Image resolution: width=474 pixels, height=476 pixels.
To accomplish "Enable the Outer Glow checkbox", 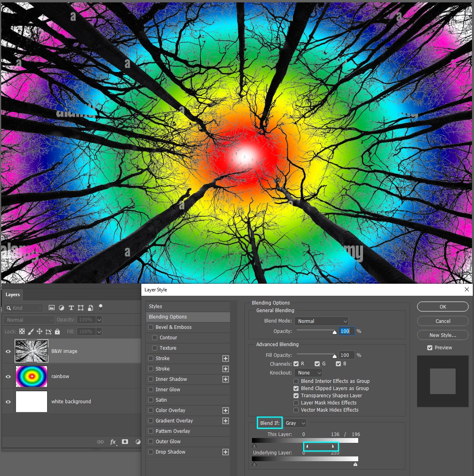I will tap(151, 441).
